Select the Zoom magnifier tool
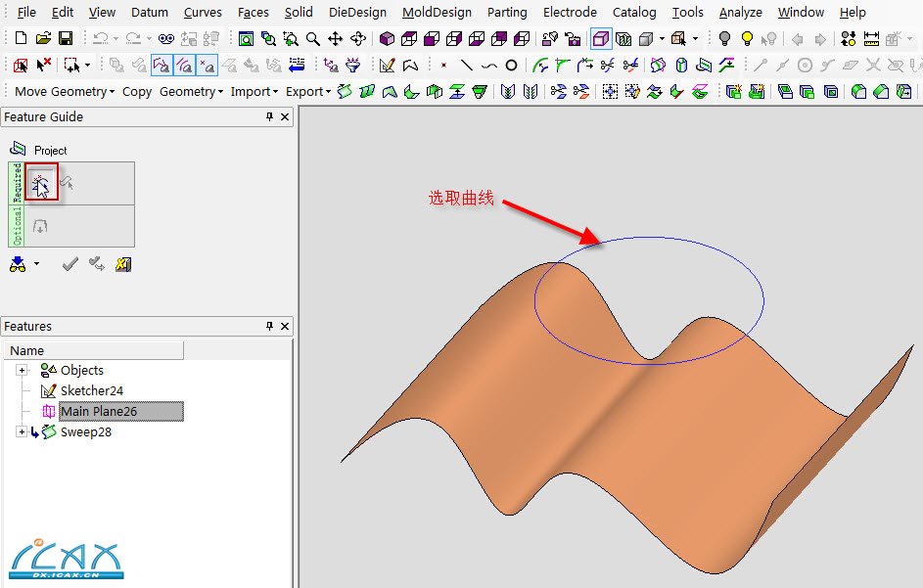Screen dimensions: 923x588 (312, 39)
